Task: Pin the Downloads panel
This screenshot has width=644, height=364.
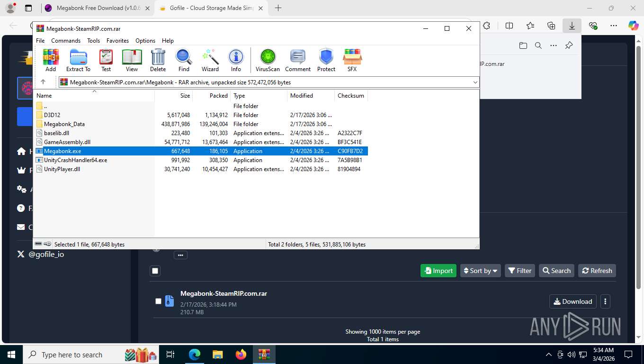Action: 569,45
